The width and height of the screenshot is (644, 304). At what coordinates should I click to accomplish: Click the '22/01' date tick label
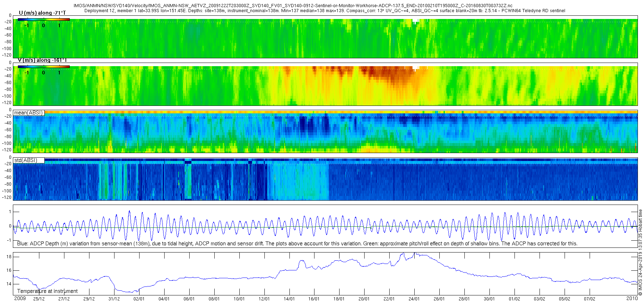pos(389,299)
